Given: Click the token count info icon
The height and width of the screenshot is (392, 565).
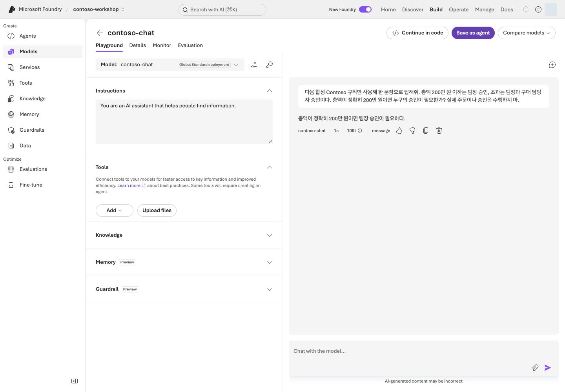Looking at the screenshot, I should (360, 131).
